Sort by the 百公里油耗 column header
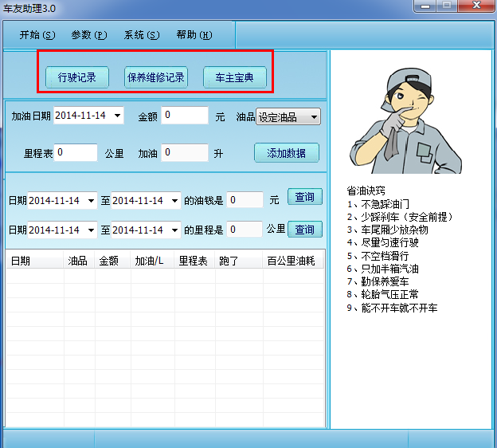Screen dimensions: 497x448 coord(293,261)
